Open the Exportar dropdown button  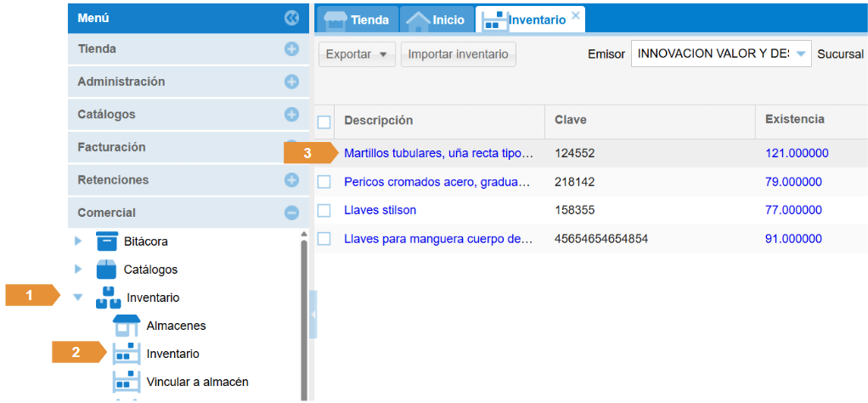click(x=357, y=54)
